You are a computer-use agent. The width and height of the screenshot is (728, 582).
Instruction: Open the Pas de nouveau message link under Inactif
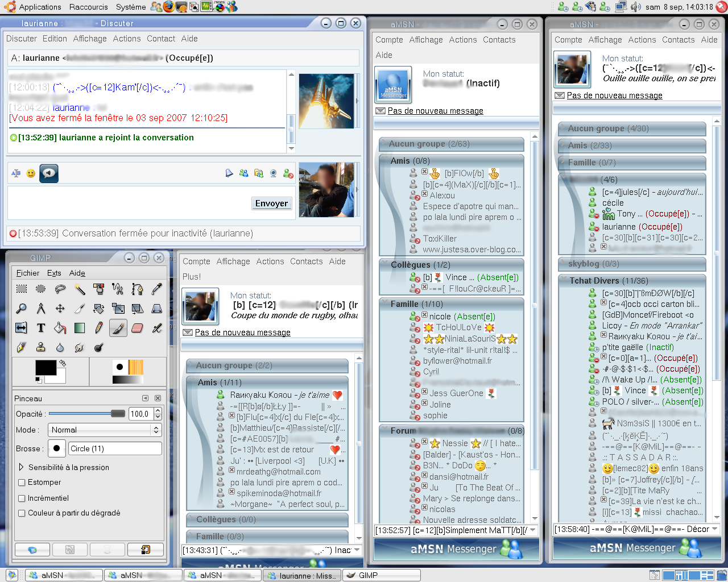point(435,111)
